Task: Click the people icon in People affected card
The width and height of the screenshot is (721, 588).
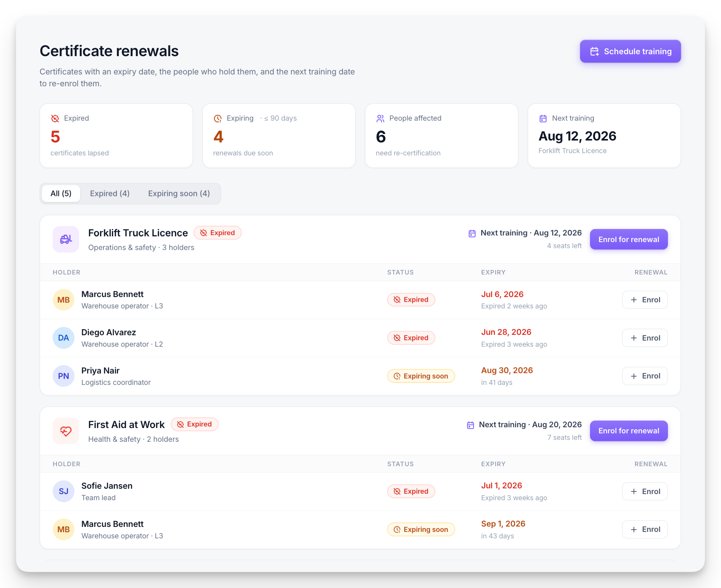Action: [x=380, y=118]
